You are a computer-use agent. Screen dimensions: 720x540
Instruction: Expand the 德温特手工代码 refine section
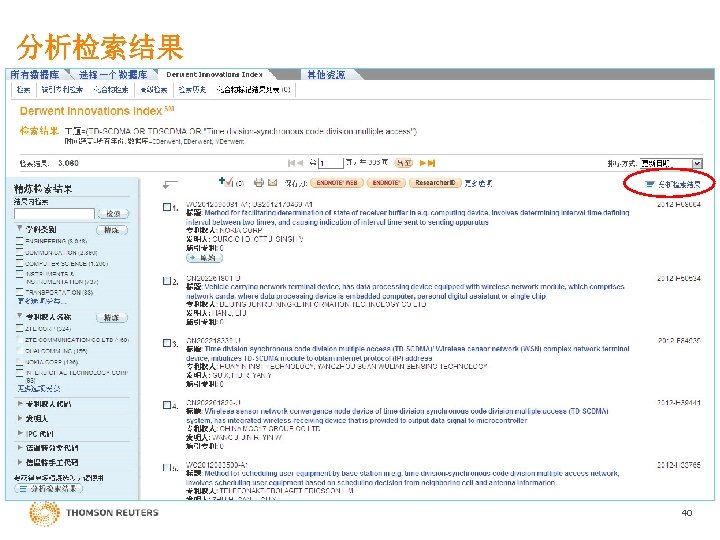click(20, 462)
